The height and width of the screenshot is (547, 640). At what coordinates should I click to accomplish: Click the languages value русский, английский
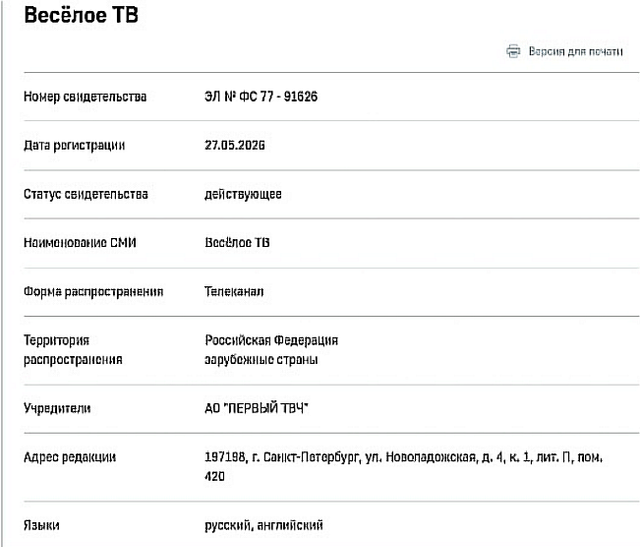click(264, 525)
